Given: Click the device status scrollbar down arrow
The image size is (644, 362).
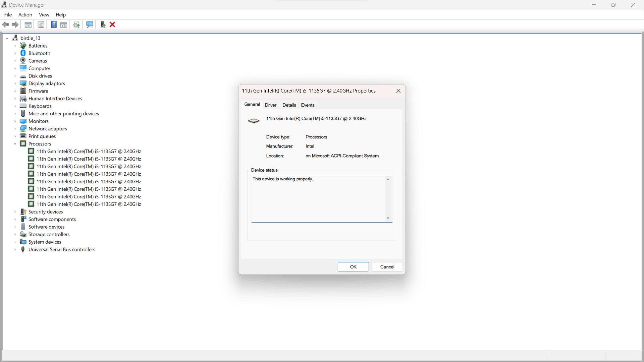Looking at the screenshot, I should point(388,218).
